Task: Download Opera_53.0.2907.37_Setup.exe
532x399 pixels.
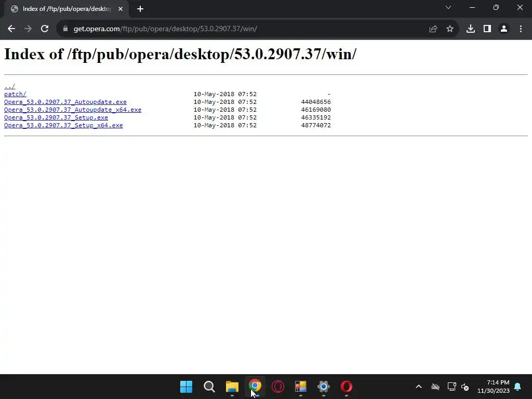Action: (56, 117)
